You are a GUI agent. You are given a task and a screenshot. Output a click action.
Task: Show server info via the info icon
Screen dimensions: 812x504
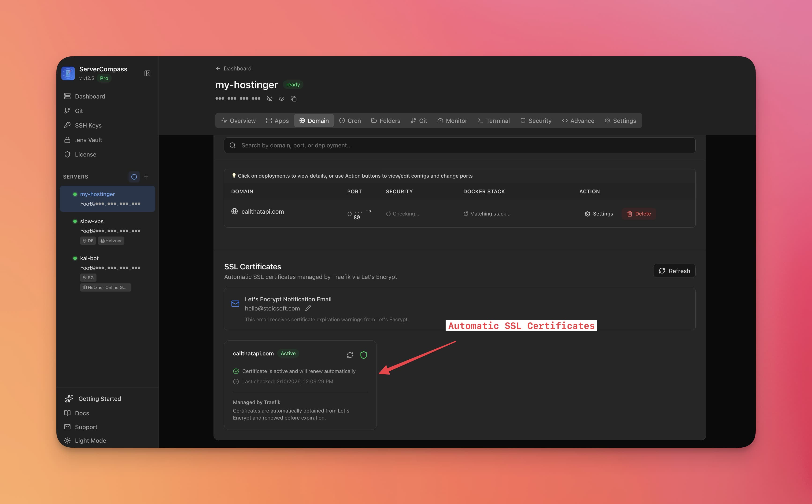134,177
